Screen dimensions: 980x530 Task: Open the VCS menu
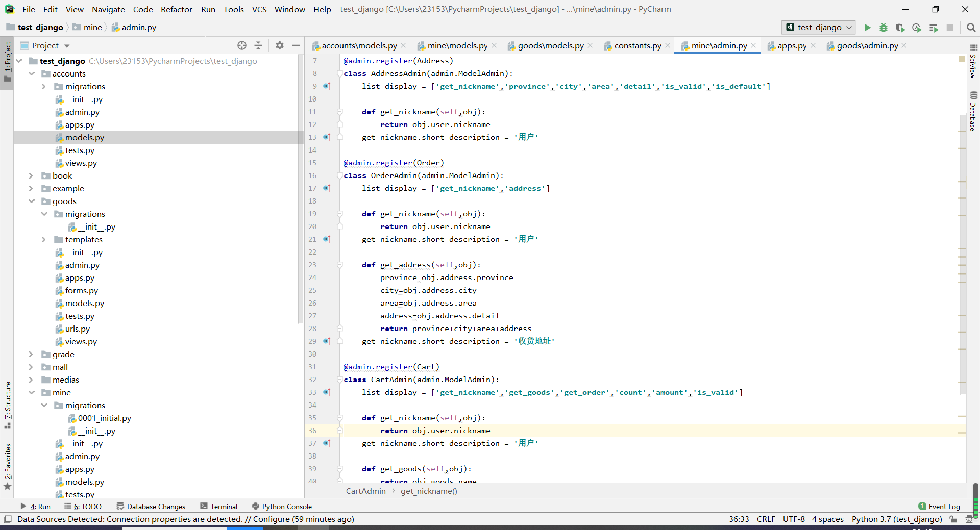pyautogui.click(x=259, y=9)
